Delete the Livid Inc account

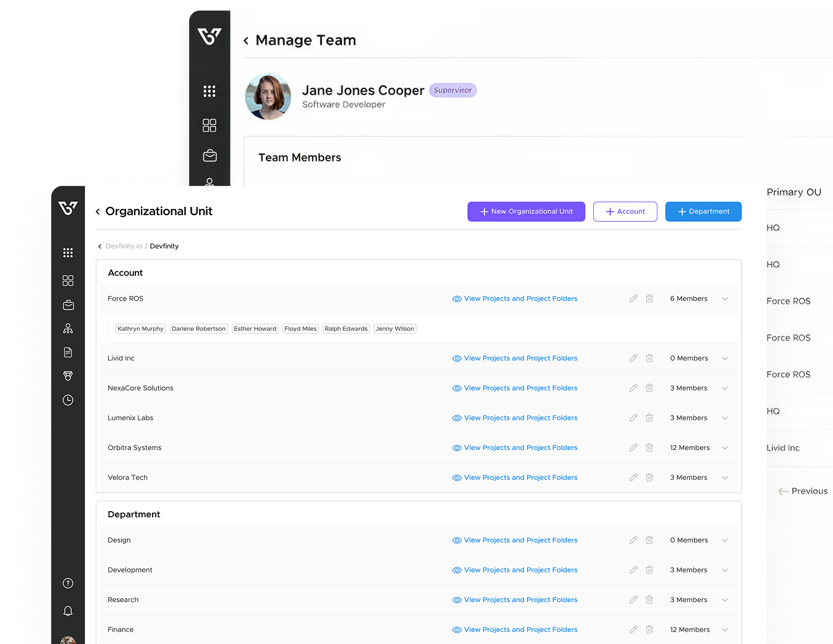[649, 358]
